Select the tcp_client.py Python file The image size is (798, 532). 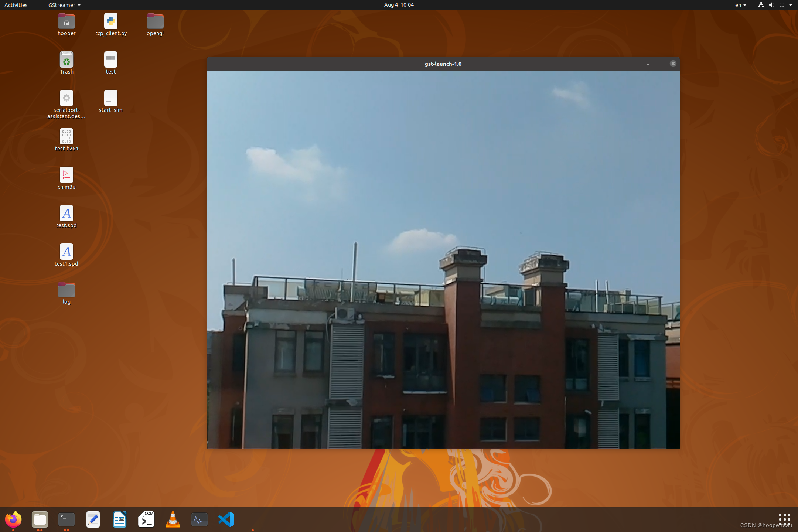click(111, 21)
